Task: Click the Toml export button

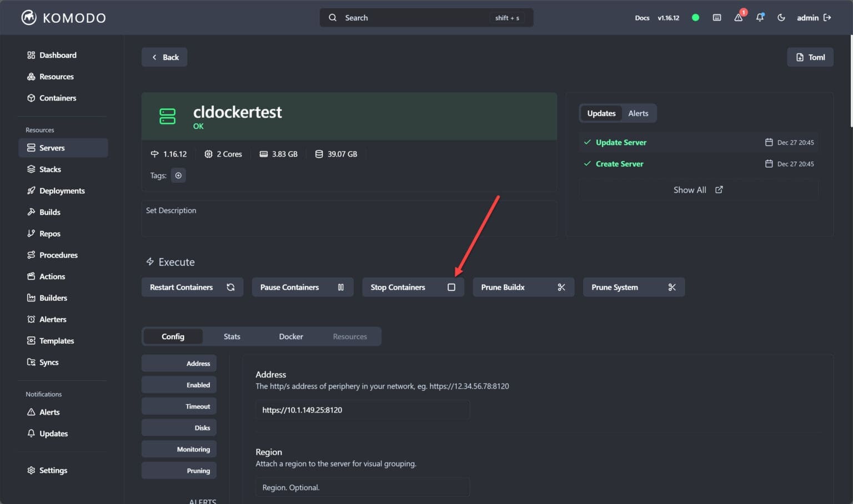Action: click(810, 57)
